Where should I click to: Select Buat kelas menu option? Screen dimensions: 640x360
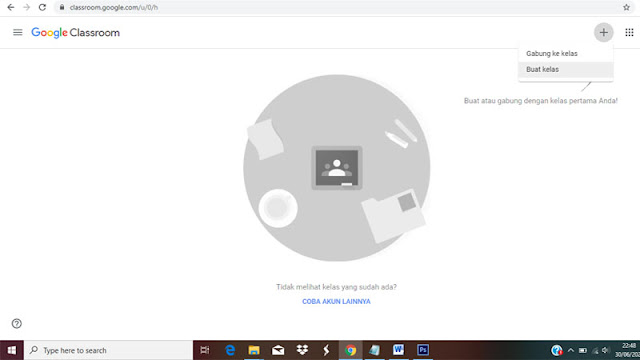click(566, 69)
